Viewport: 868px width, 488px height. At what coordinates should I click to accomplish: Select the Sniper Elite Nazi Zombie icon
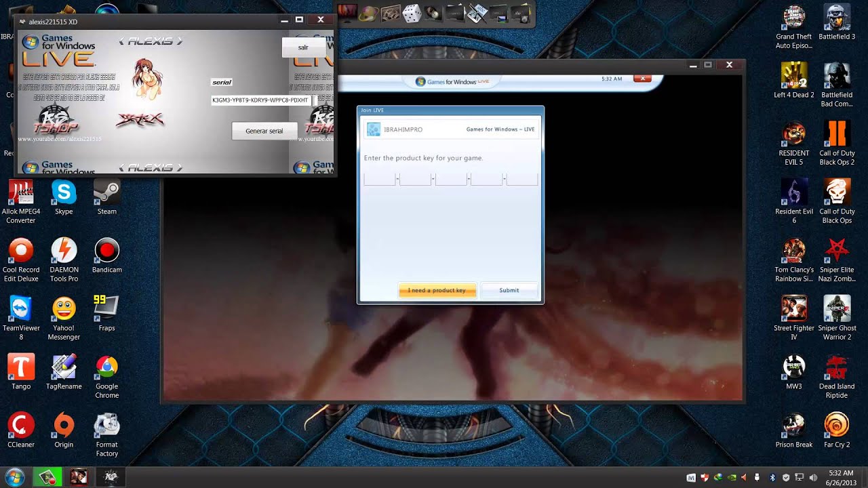[x=837, y=251]
